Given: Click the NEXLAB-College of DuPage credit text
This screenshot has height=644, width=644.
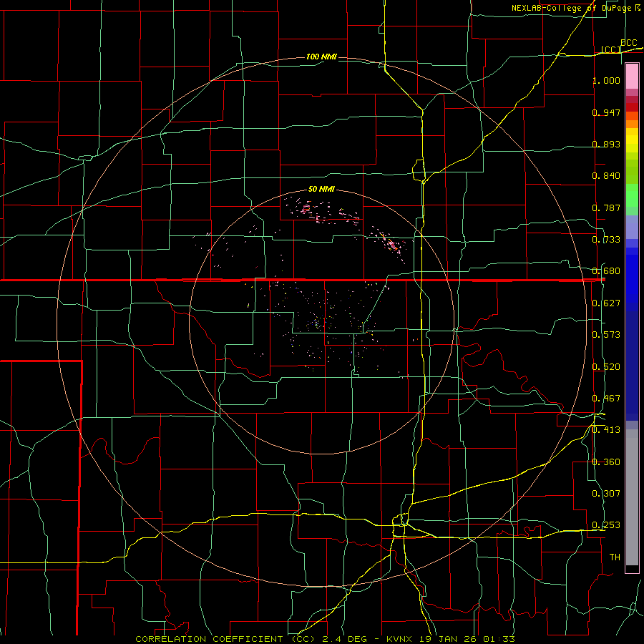Looking at the screenshot, I should tap(576, 8).
